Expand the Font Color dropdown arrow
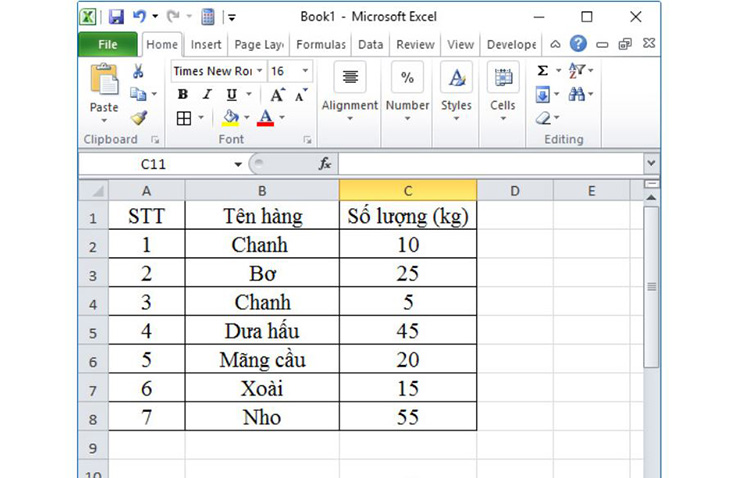 (x=282, y=118)
